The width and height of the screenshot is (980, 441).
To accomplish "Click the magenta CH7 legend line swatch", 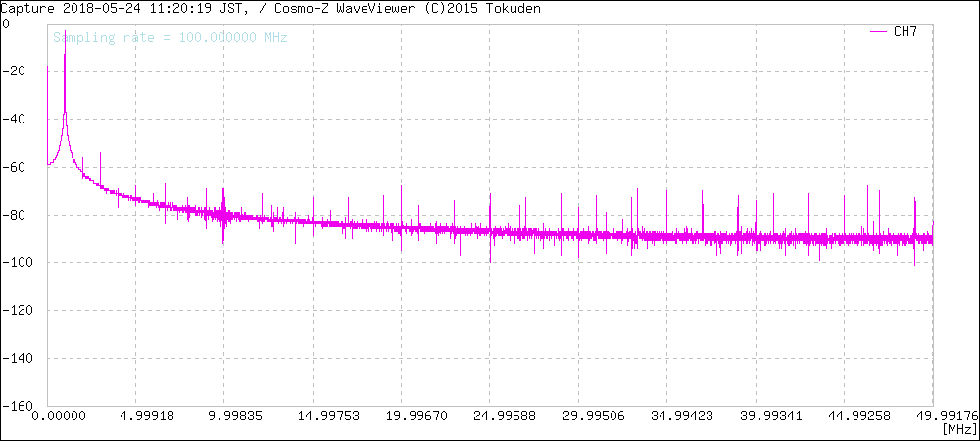I will [x=879, y=32].
